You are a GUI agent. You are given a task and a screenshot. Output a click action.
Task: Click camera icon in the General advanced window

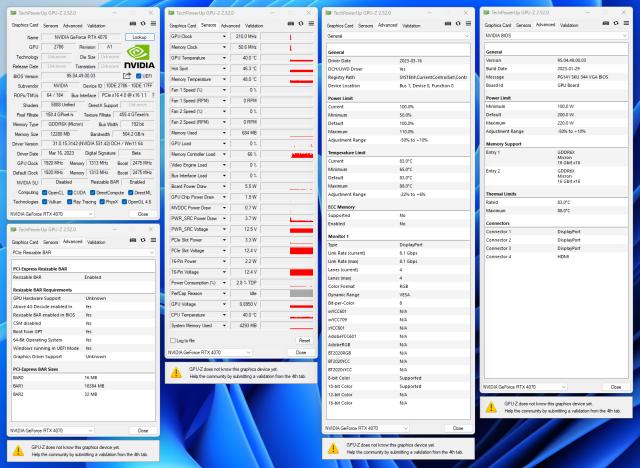(448, 24)
